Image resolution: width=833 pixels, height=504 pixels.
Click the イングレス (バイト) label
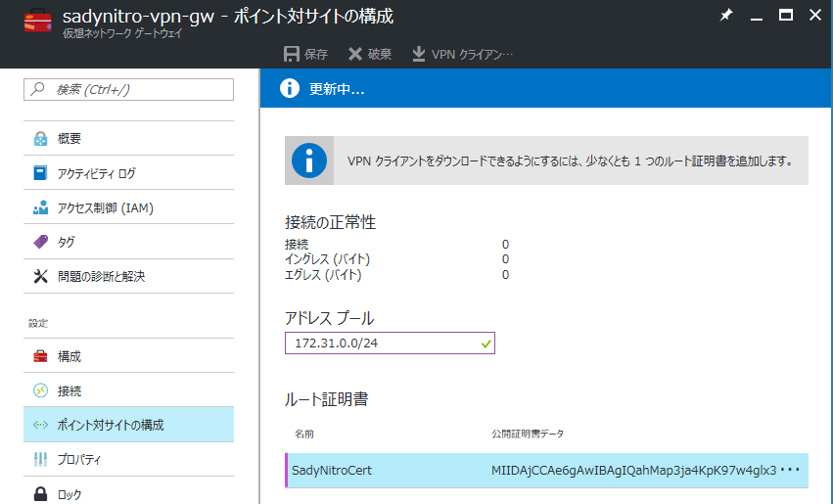[x=327, y=259]
